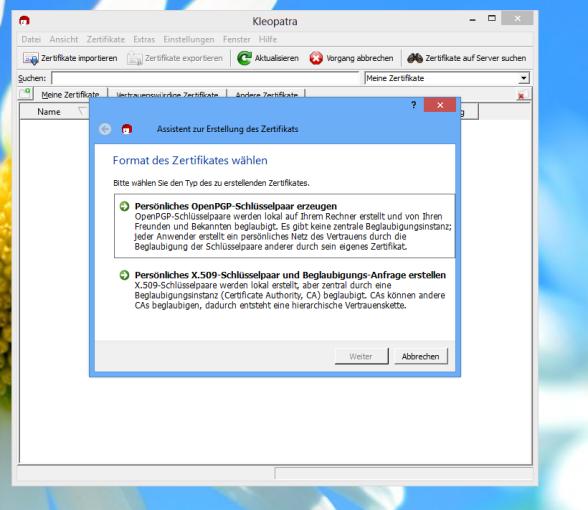The height and width of the screenshot is (510, 588).
Task: Switch to the Andere Zertifikate tab
Action: tap(266, 94)
